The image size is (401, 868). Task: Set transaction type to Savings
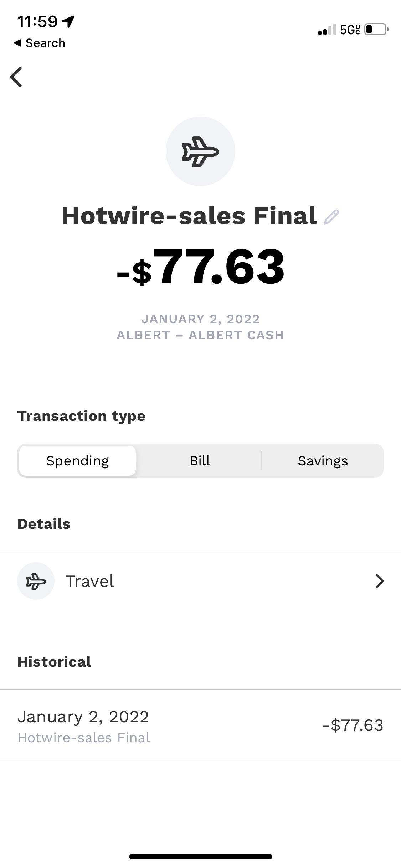(x=323, y=461)
